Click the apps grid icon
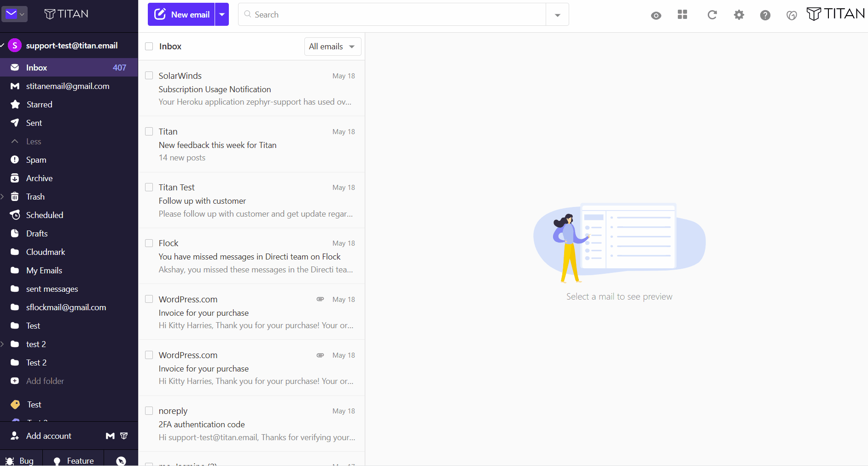868x466 pixels. tap(682, 15)
